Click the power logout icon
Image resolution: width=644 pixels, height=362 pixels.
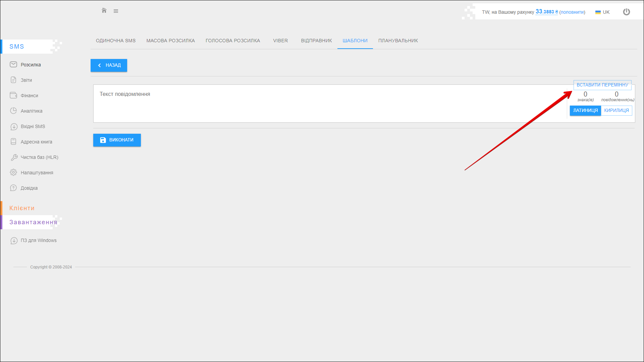coord(626,12)
